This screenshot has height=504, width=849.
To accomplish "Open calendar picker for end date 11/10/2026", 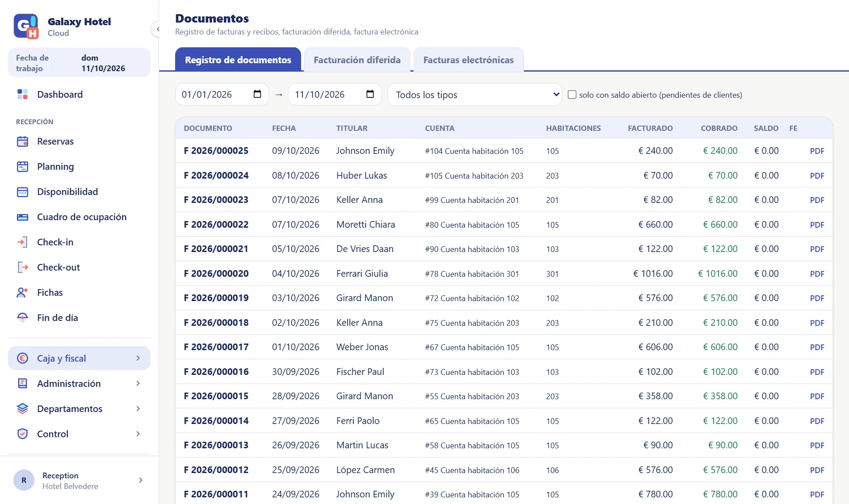I will click(x=370, y=94).
